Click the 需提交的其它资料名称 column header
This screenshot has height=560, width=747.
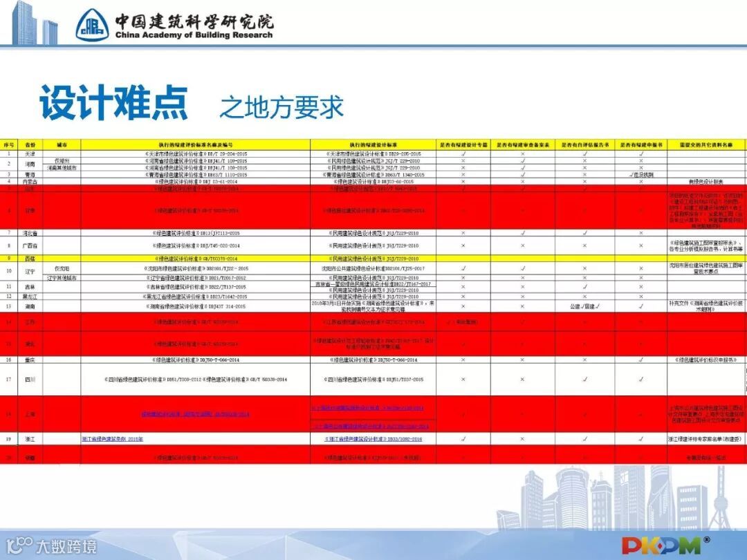[706, 144]
